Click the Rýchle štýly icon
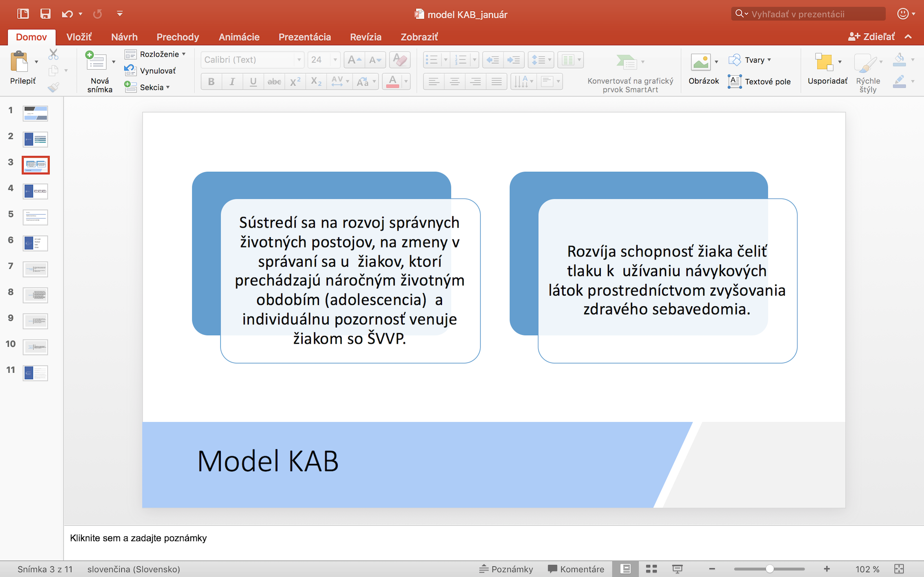 [x=866, y=63]
